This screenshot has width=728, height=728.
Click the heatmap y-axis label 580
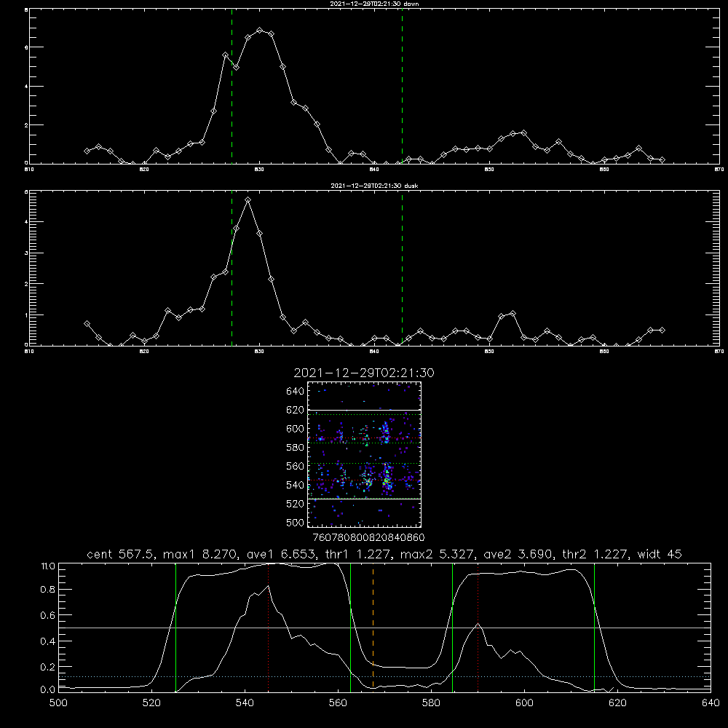[296, 448]
